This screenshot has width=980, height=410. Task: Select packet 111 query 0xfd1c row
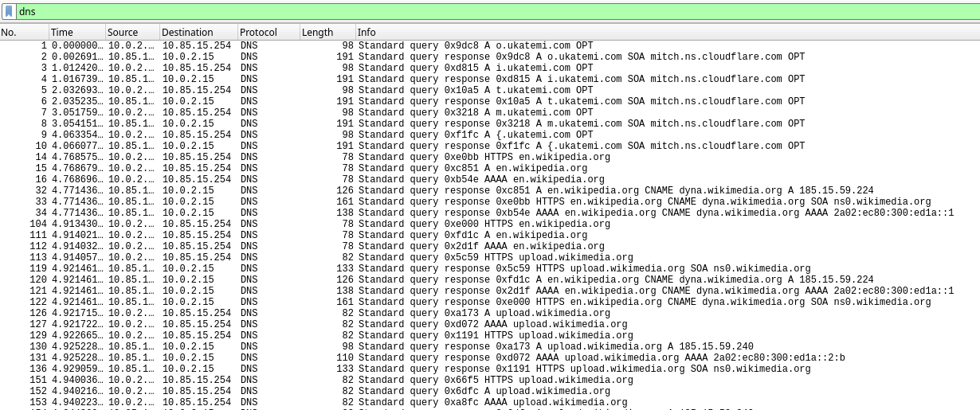pos(490,236)
